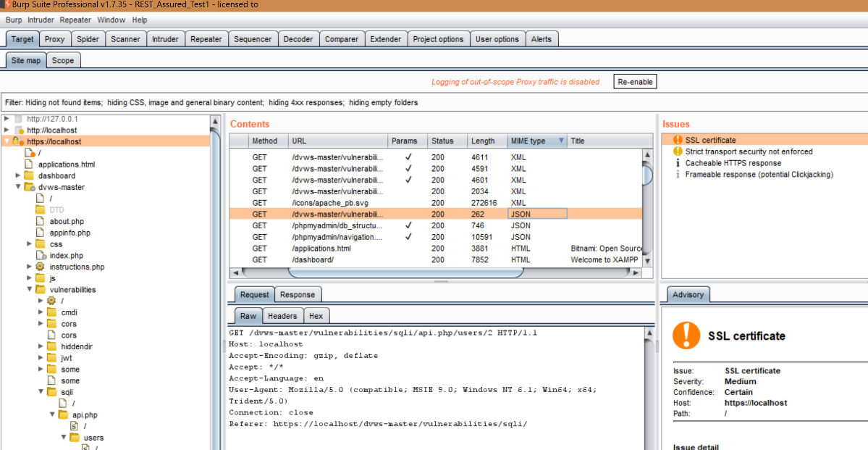This screenshot has height=450, width=868.
Task: Click the instructions.php gear icon
Action: [x=41, y=267]
